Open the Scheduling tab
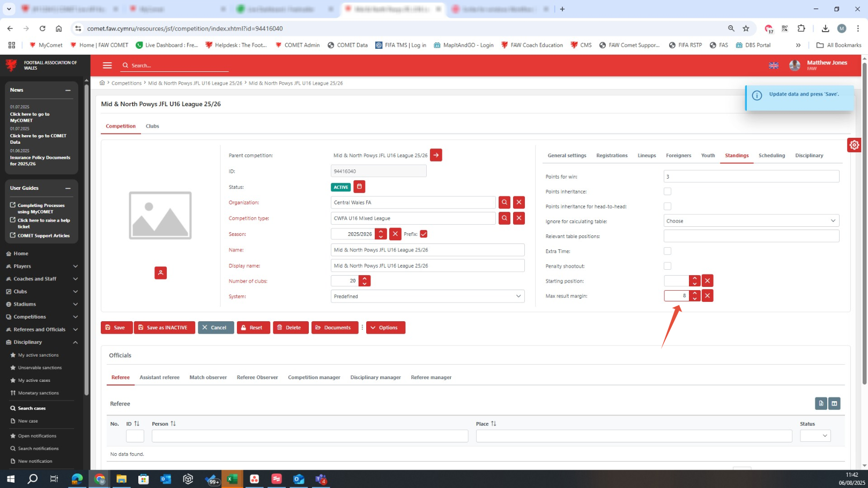 771,156
